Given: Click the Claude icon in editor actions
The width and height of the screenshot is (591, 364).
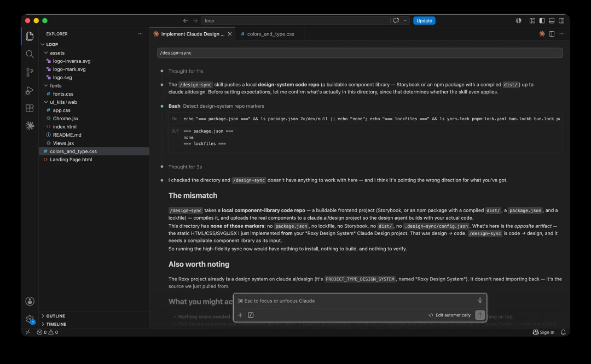Looking at the screenshot, I should (x=542, y=34).
